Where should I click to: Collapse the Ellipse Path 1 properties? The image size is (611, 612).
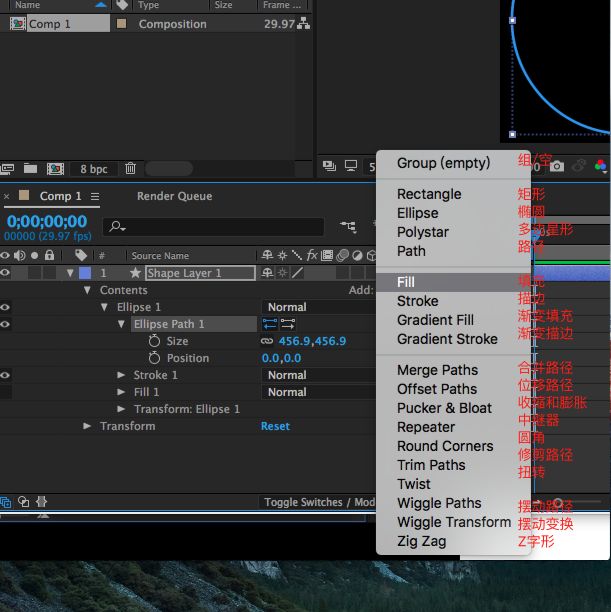pos(121,324)
